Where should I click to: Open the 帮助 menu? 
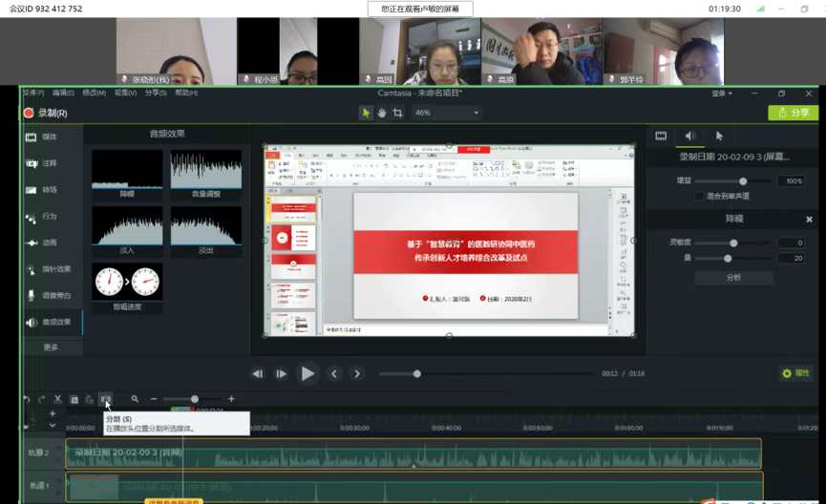point(186,93)
